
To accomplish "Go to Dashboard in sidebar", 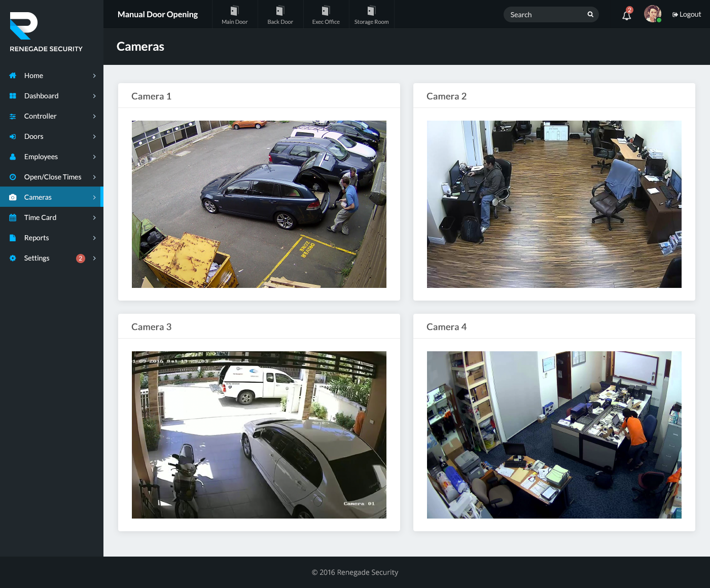I will [41, 96].
